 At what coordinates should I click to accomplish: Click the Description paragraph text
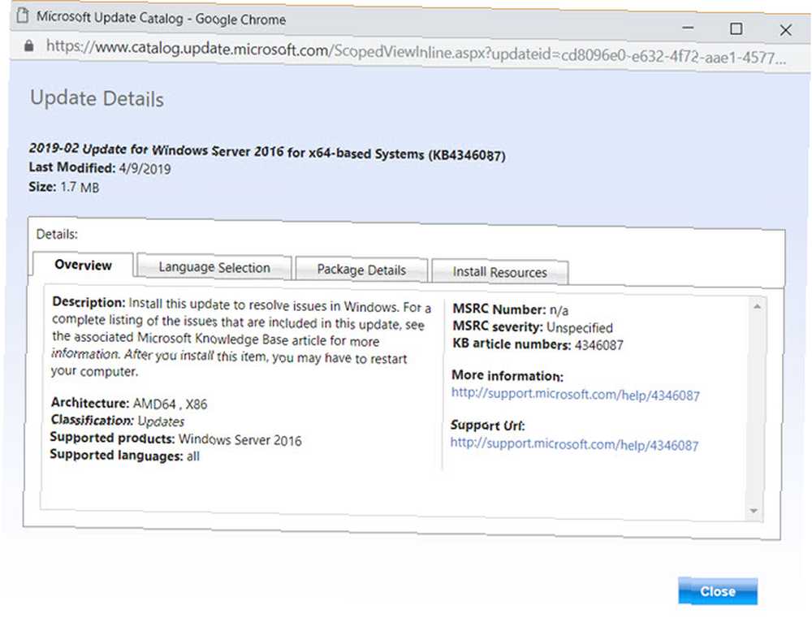pyautogui.click(x=241, y=338)
